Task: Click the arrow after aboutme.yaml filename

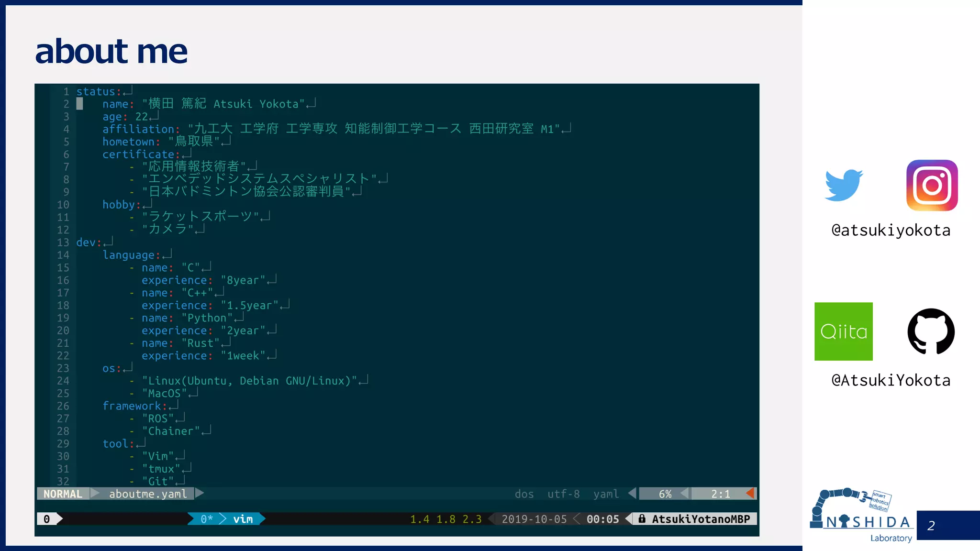Action: click(x=200, y=493)
